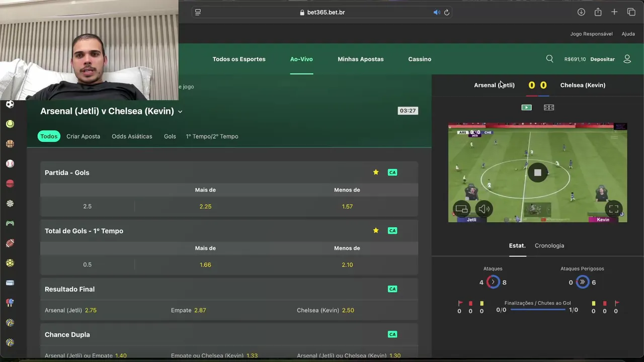
Task: Open Safari downloads icon
Action: pos(581,12)
